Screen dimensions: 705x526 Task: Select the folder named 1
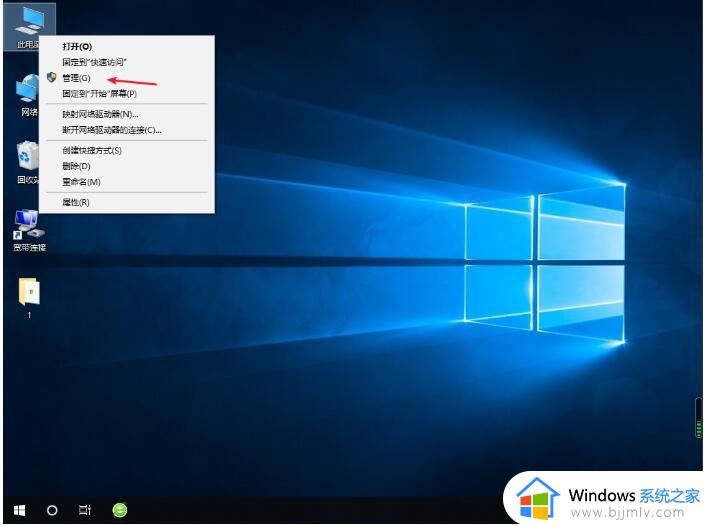pos(30,298)
